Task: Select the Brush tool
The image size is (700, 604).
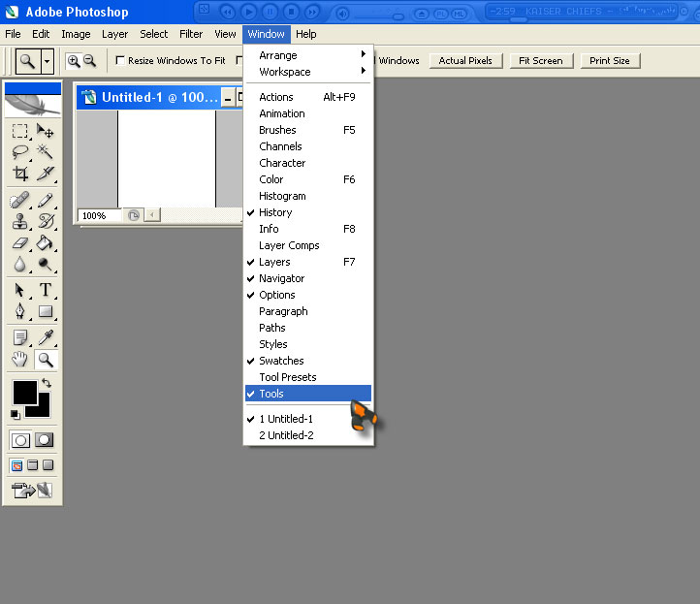Action: 46,201
